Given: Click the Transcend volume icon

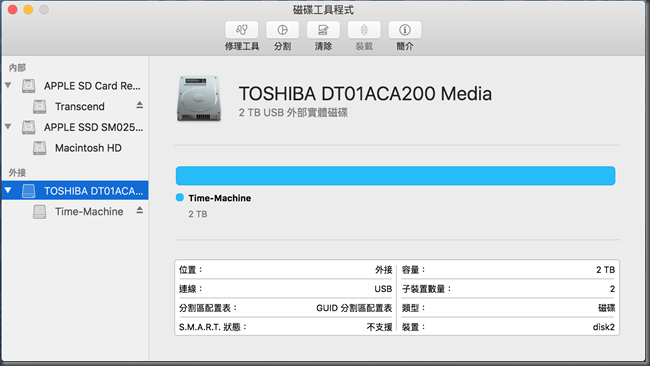Looking at the screenshot, I should 39,107.
